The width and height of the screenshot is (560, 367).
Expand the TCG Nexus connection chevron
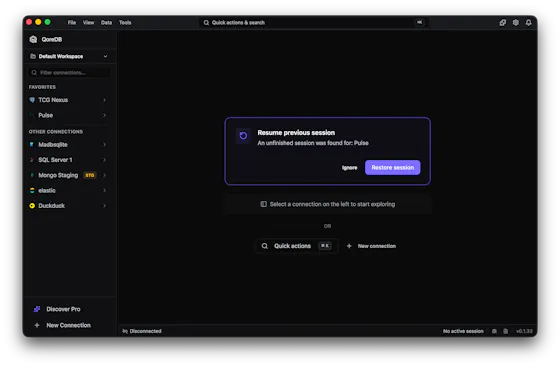105,100
